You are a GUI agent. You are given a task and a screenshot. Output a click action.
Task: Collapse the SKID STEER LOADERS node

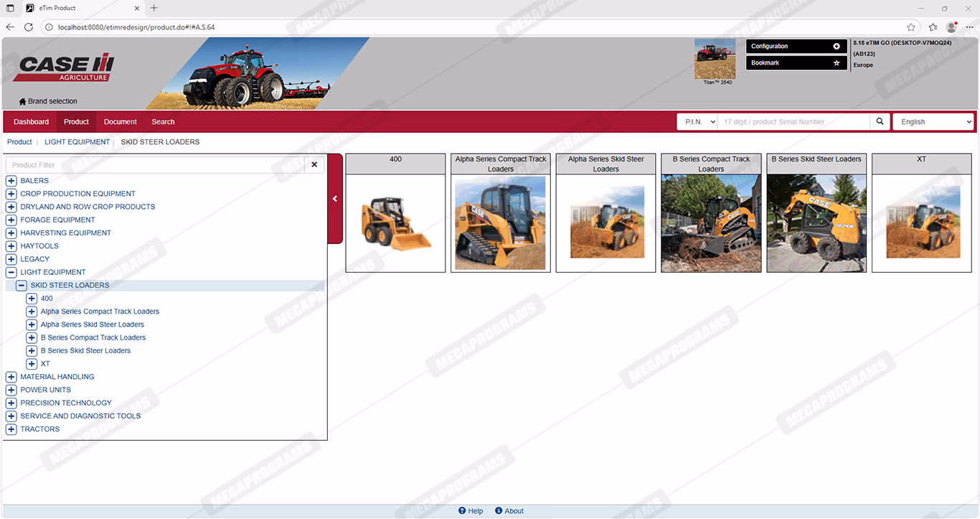(22, 286)
